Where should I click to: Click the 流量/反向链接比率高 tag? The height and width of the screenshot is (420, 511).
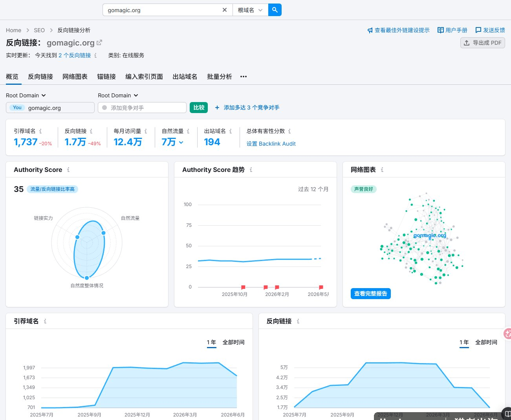tap(52, 189)
